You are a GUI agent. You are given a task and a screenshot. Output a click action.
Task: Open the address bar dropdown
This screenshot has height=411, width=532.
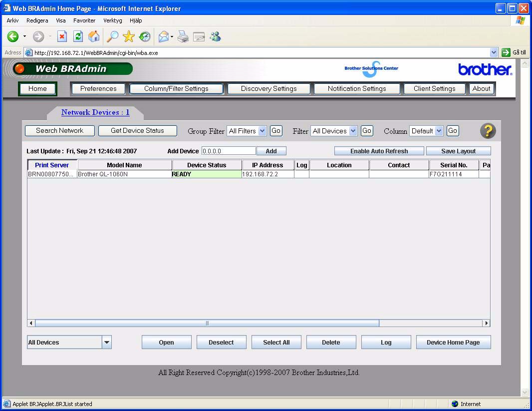[494, 52]
